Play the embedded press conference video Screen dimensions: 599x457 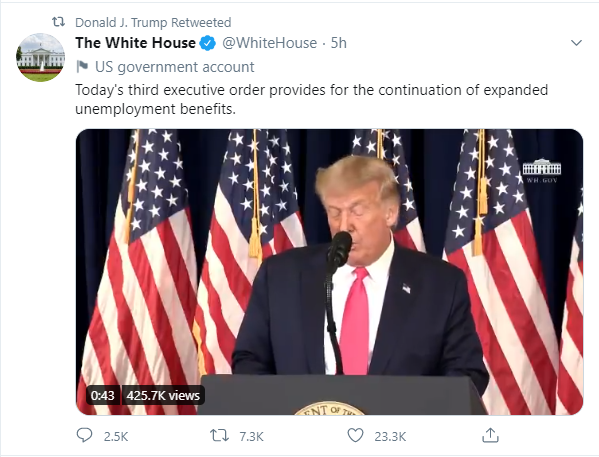(x=329, y=272)
